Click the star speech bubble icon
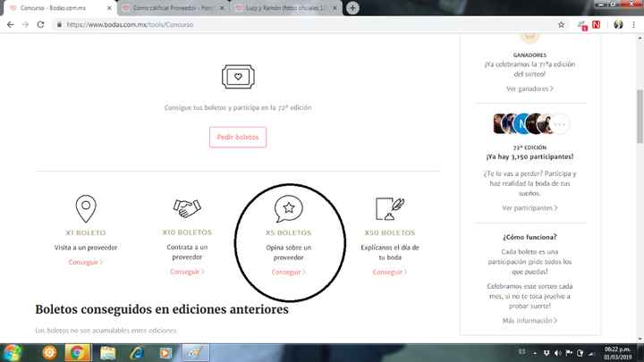The width and height of the screenshot is (644, 362). pyautogui.click(x=287, y=208)
